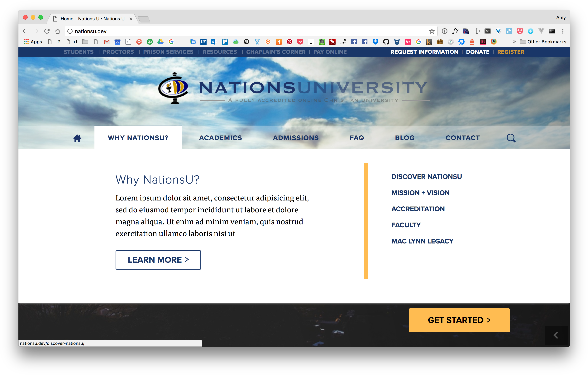
Task: Open the Pocket bookmark icon
Action: point(300,42)
